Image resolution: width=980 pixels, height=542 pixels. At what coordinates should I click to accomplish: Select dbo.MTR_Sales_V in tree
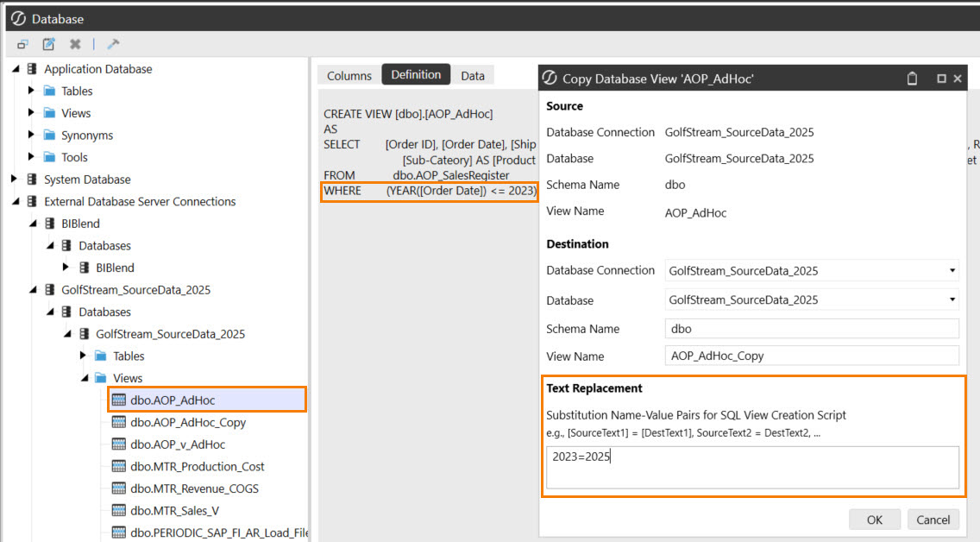coord(174,510)
